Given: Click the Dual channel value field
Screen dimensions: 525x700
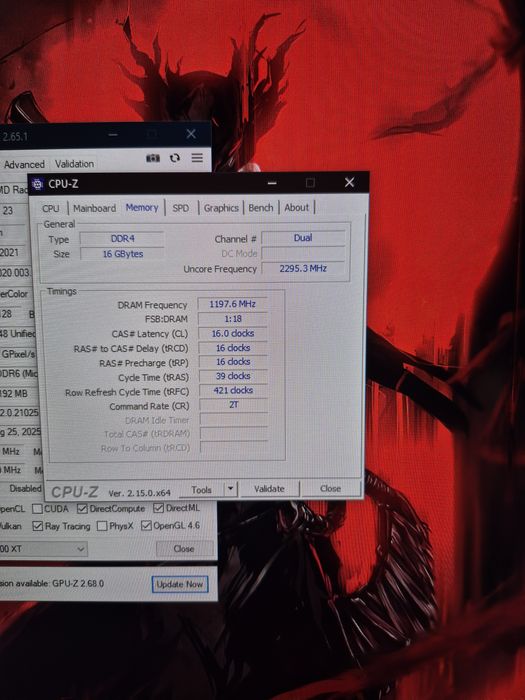Looking at the screenshot, I should click(x=303, y=238).
